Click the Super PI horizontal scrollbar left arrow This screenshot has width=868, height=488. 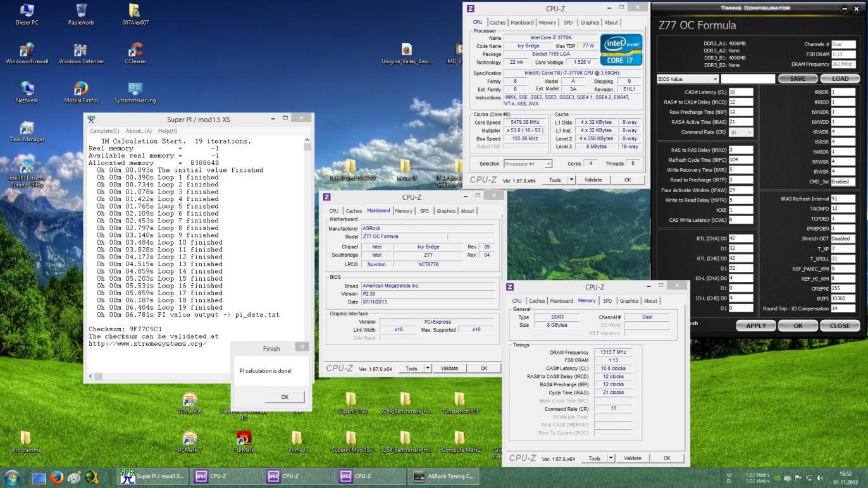[91, 376]
